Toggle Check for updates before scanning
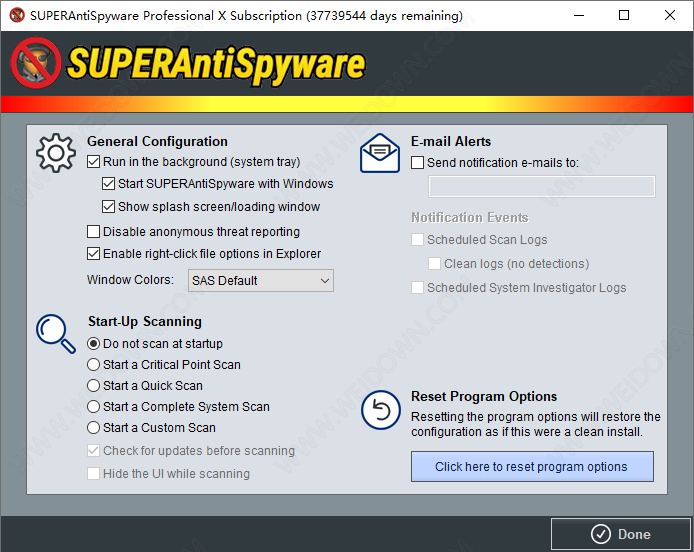Viewport: 694px width, 552px height. [x=93, y=451]
